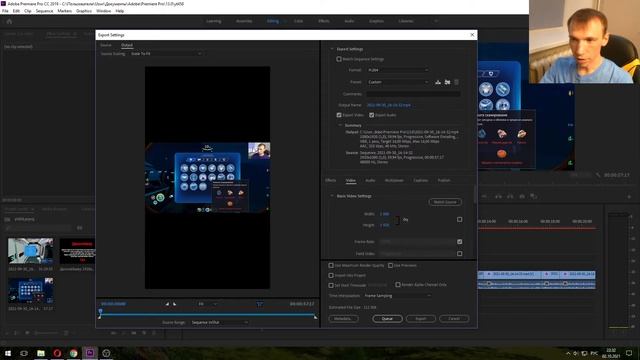Click the Width value field

[384, 214]
